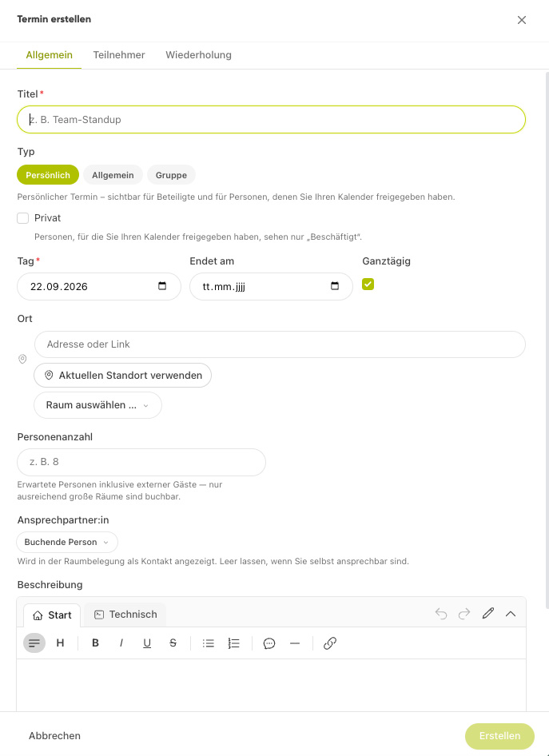The image size is (549, 756).
Task: Click the Abbrechen button
Action: pos(54,736)
